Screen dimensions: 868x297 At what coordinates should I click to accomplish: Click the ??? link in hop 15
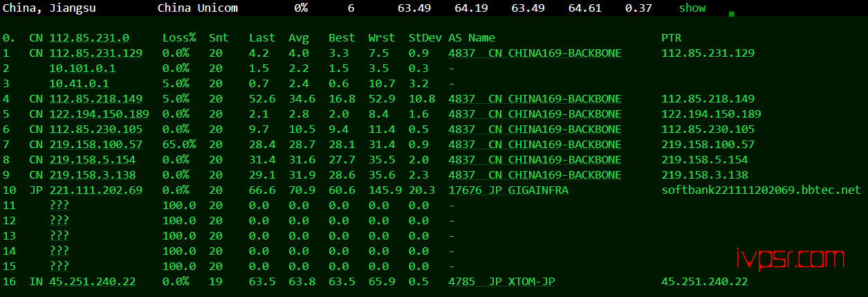pos(59,267)
